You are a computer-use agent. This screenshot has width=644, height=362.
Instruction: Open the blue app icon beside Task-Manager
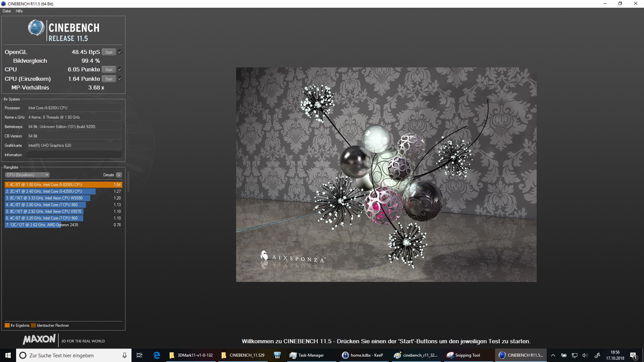pos(277,355)
